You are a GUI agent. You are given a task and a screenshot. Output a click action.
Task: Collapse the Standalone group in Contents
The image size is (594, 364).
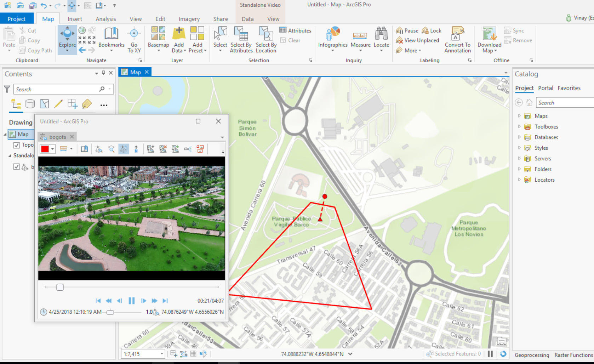10,155
